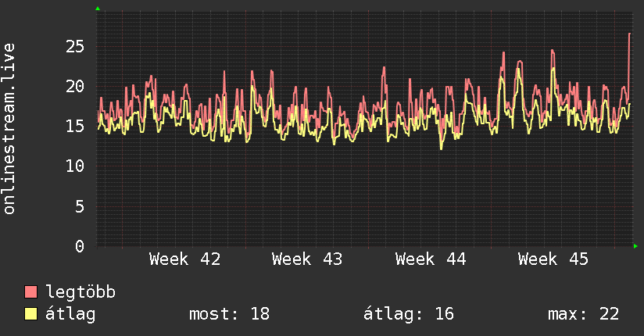Click the green arrow at x-axis end
Viewport: 644px width, 336px height.
[635, 246]
